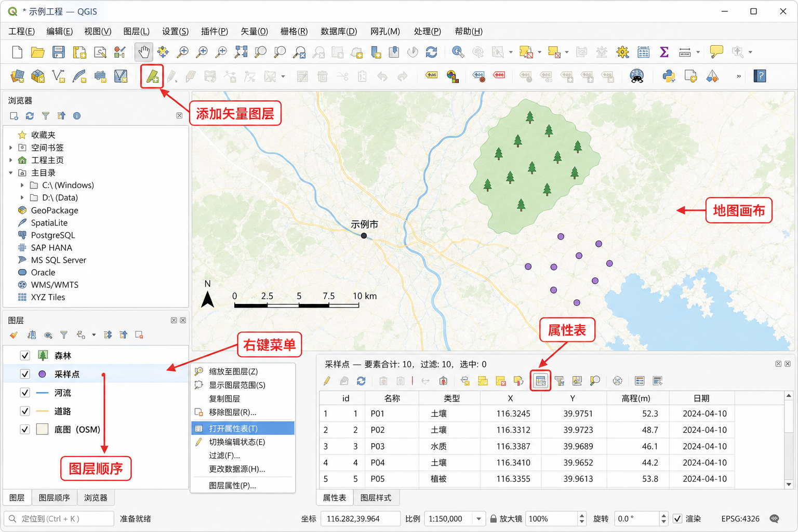
Task: Expand hidden toolbar items with the » chevron
Action: click(x=738, y=76)
